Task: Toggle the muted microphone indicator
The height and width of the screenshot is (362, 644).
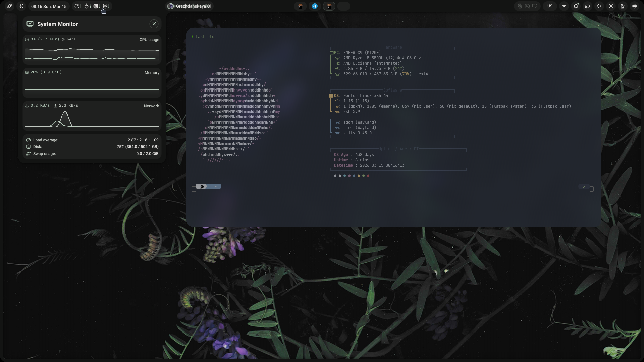Action: 520,6
